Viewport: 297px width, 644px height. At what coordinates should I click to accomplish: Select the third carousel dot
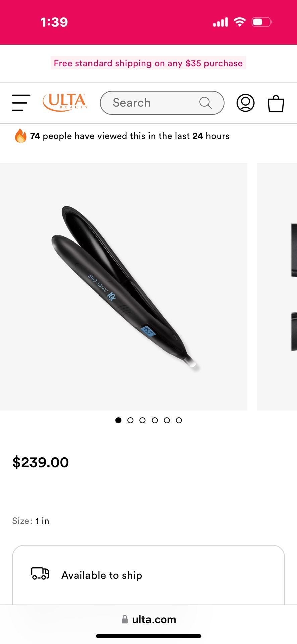click(142, 420)
